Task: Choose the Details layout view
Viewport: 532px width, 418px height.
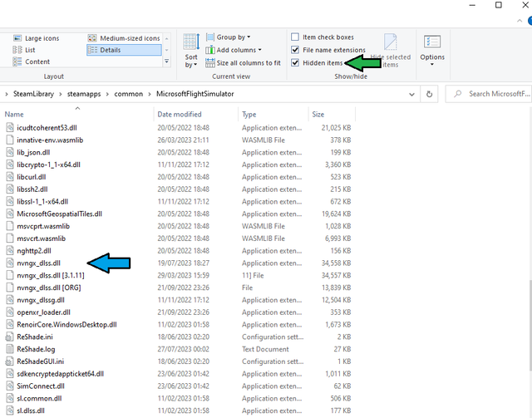Action: pyautogui.click(x=124, y=50)
